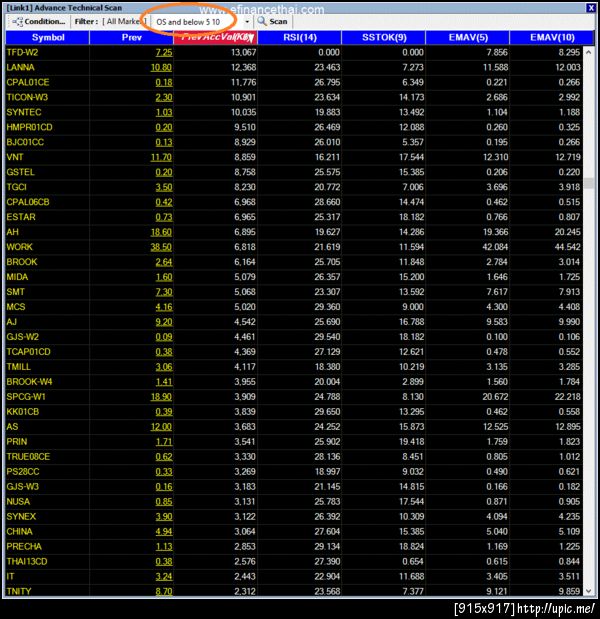Select symbol VNT
Screen dimensions: 600x619
(15, 157)
